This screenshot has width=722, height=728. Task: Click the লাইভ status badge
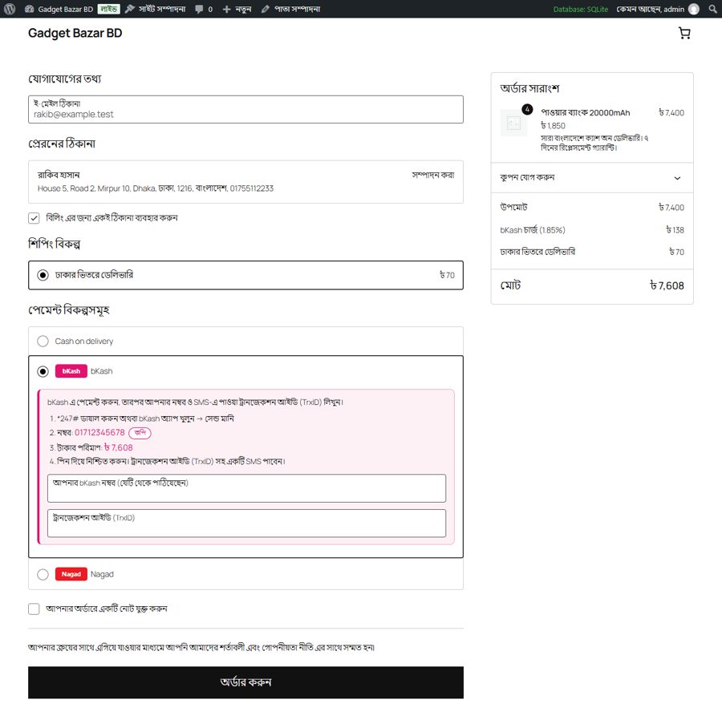pyautogui.click(x=109, y=9)
